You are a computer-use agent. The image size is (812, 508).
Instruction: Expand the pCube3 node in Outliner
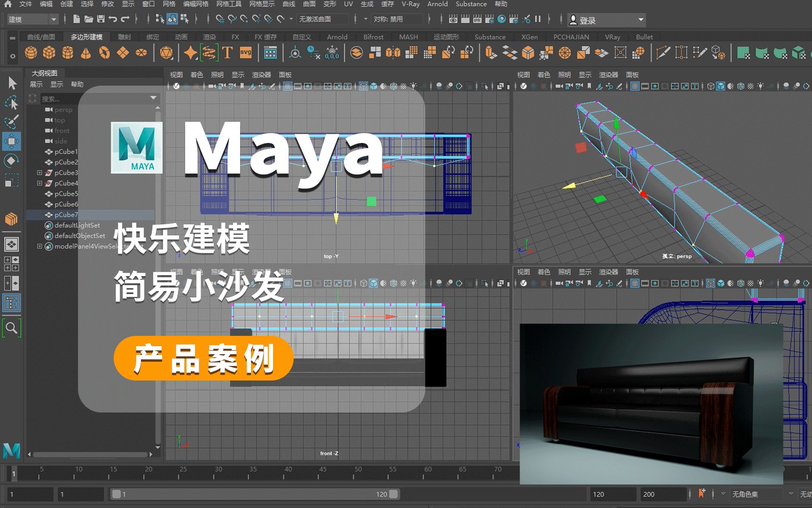(x=40, y=173)
